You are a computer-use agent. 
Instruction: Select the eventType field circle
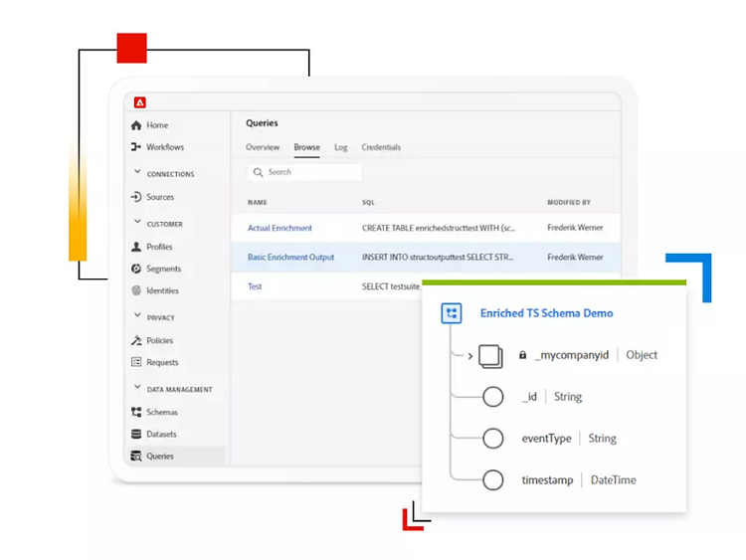493,439
